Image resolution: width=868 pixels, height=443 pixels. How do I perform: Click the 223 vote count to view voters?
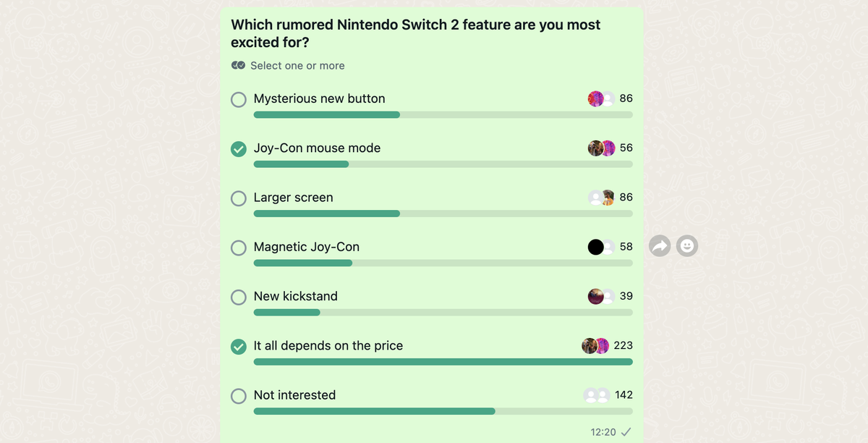(623, 345)
